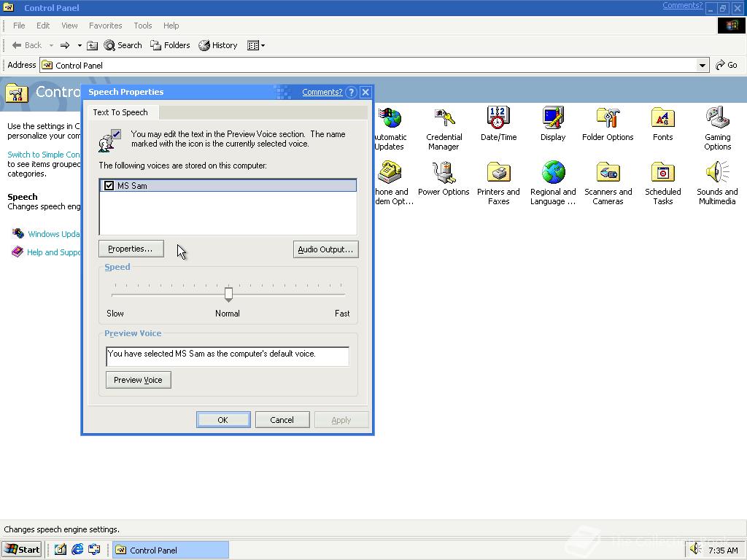747x560 pixels.
Task: Click the Search toolbar button
Action: (x=123, y=45)
